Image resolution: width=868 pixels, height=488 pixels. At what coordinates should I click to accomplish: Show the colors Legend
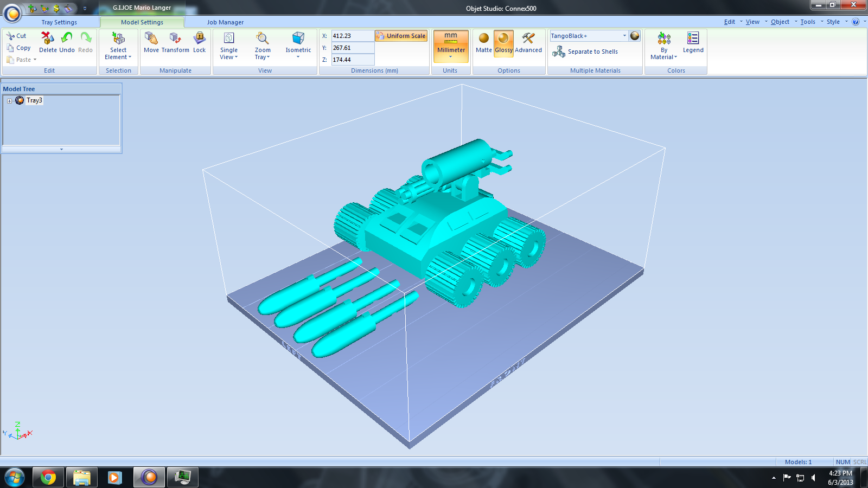click(693, 42)
